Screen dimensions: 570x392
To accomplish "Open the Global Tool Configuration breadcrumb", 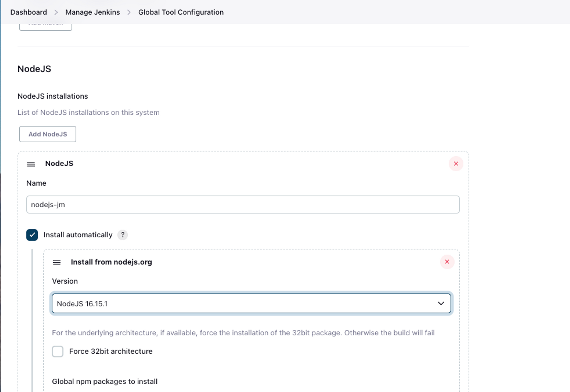I will (x=181, y=12).
